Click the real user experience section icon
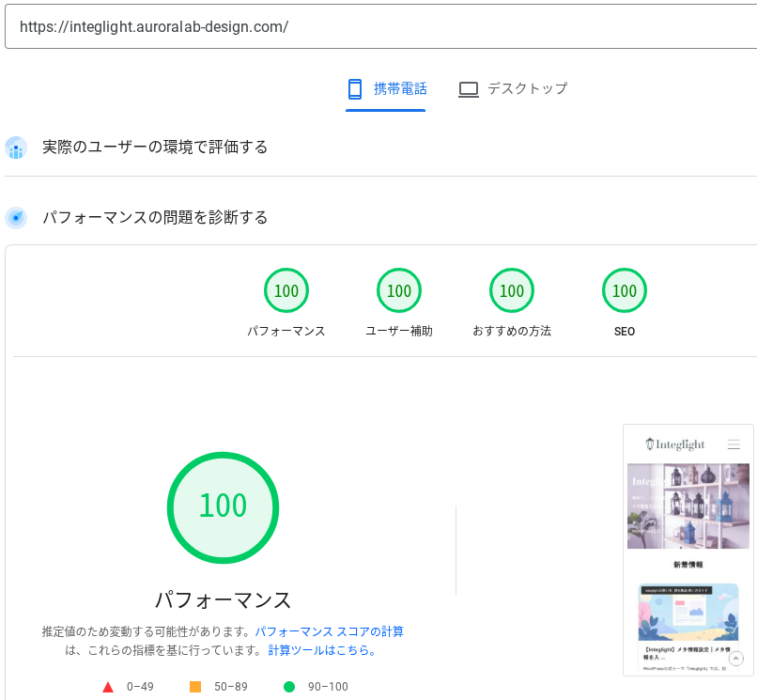 click(x=16, y=148)
